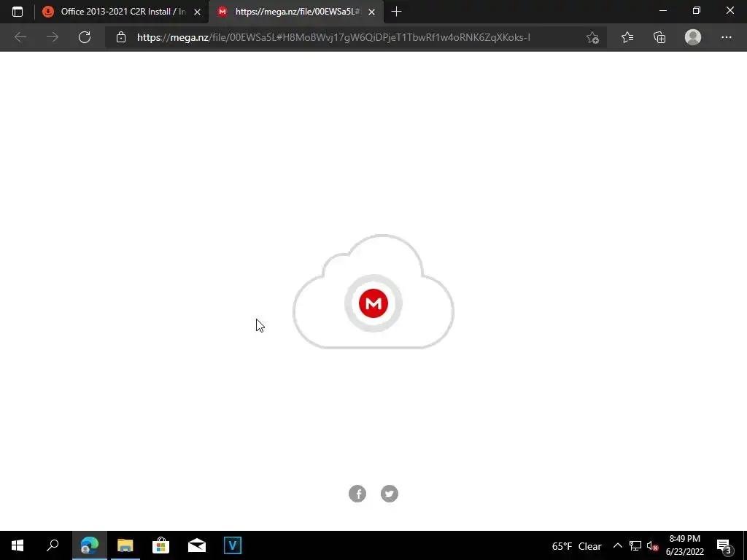747x560 pixels.
Task: Close the Office 2013-2021 C2R Install tab
Action: [x=197, y=12]
